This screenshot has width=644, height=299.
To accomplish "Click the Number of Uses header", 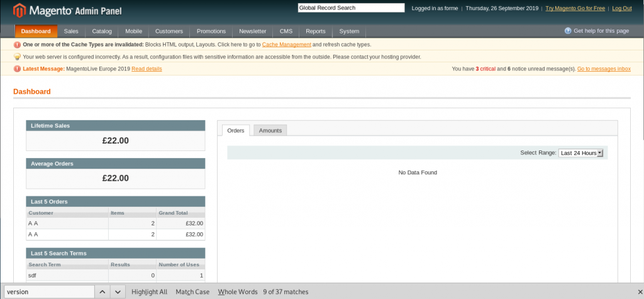I will pyautogui.click(x=180, y=264).
